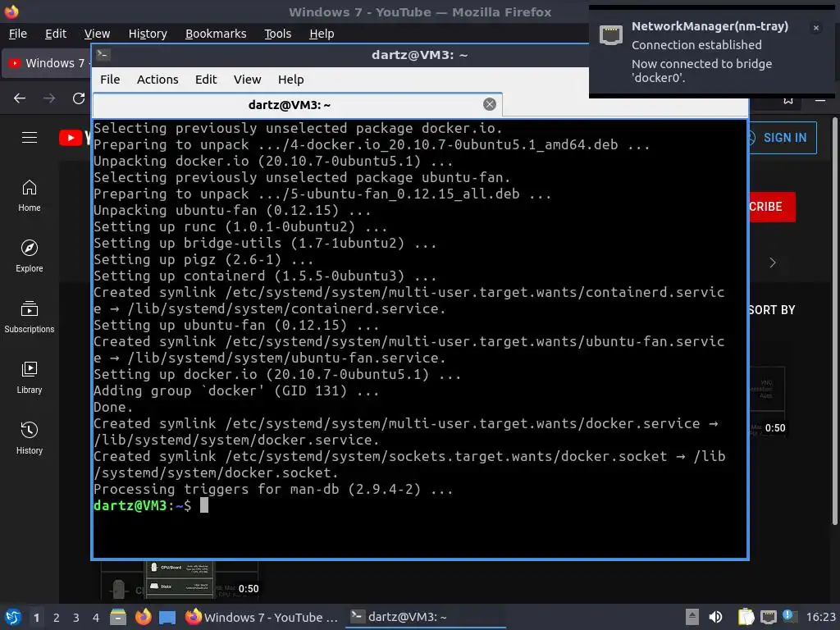Open YouTube Explore in the sidebar
Screen dimensions: 840x630
(x=30, y=256)
